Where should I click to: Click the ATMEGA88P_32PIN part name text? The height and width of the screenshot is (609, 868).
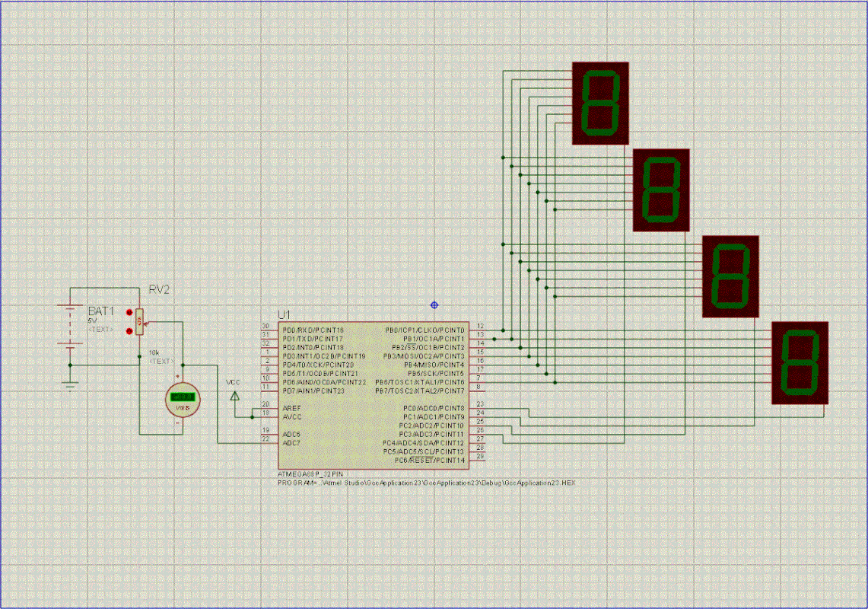click(310, 474)
